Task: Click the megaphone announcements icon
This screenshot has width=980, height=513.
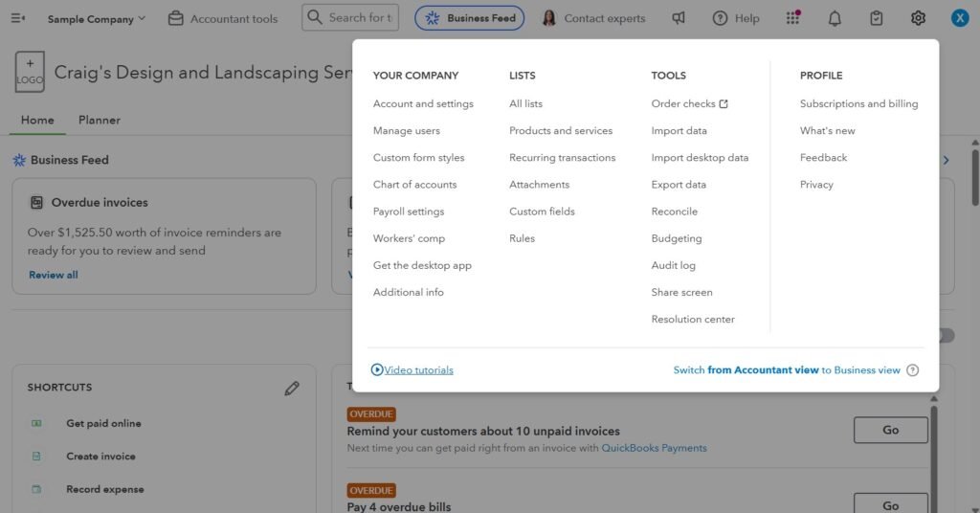Action: 679,18
